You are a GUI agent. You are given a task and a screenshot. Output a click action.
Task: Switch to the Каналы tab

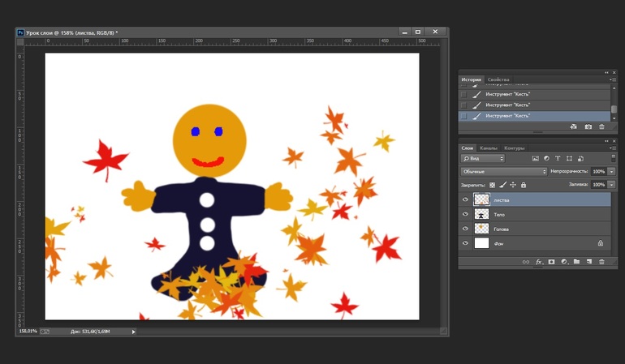coord(489,148)
